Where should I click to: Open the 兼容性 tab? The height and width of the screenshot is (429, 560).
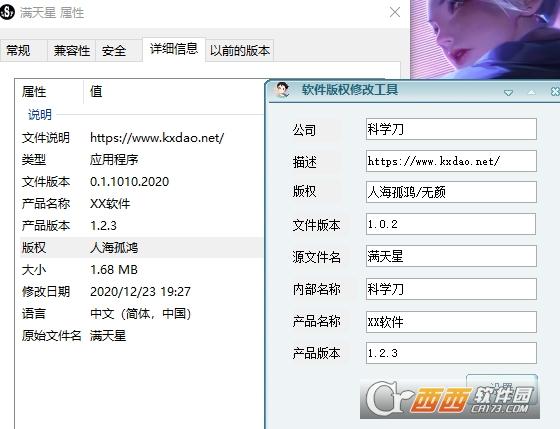click(x=71, y=51)
